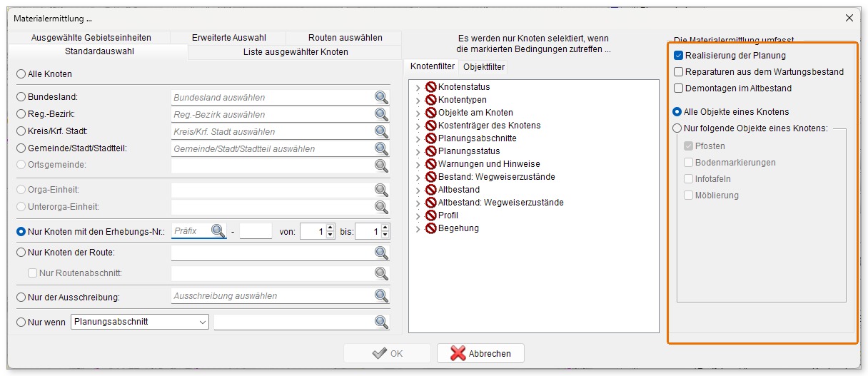
Task: Select the Bundesland radio button
Action: pos(21,97)
